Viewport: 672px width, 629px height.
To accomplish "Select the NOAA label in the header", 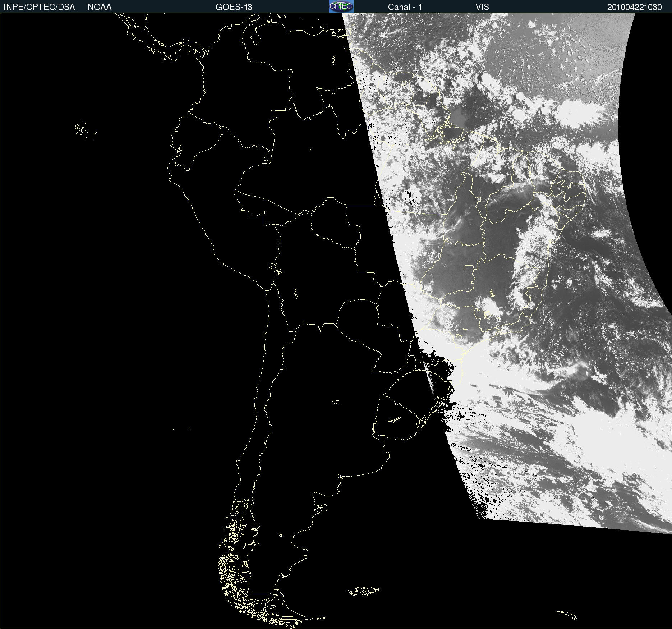I will coord(100,7).
